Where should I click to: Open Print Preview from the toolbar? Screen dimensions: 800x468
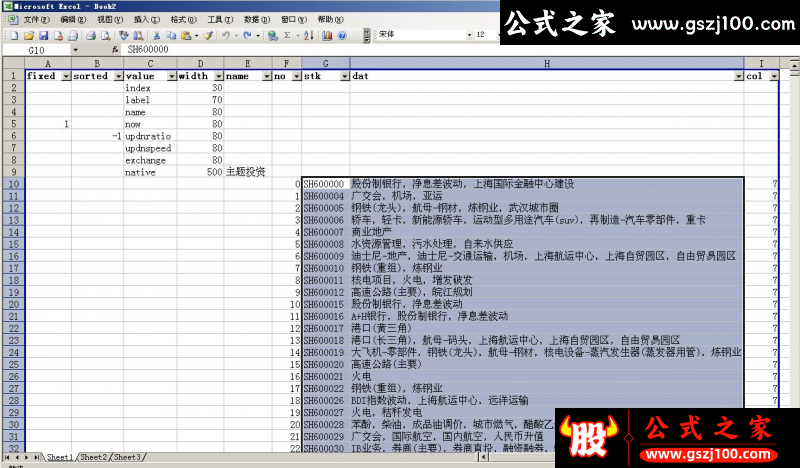click(106, 35)
